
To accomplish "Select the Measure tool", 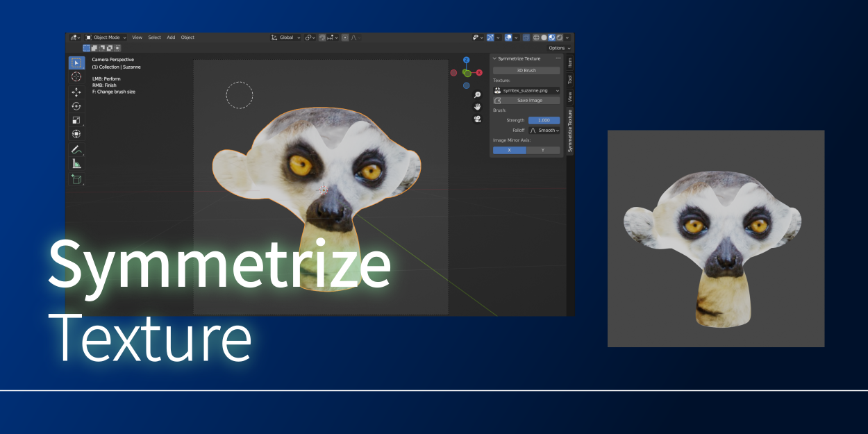I will coord(76,162).
